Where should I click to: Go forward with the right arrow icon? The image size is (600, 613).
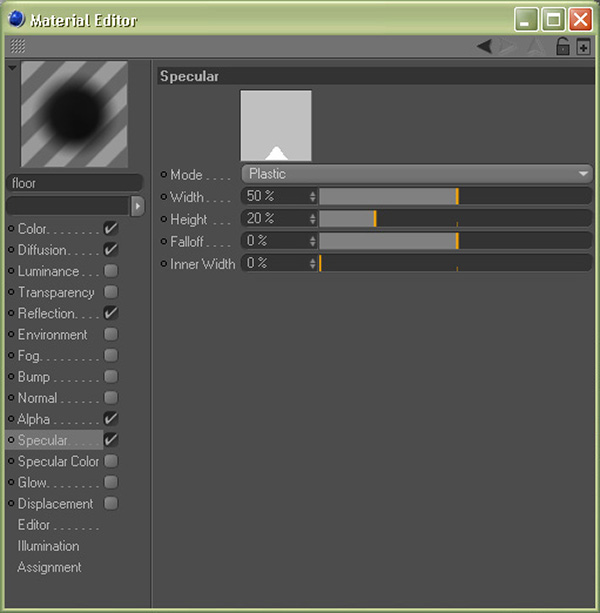click(x=508, y=47)
